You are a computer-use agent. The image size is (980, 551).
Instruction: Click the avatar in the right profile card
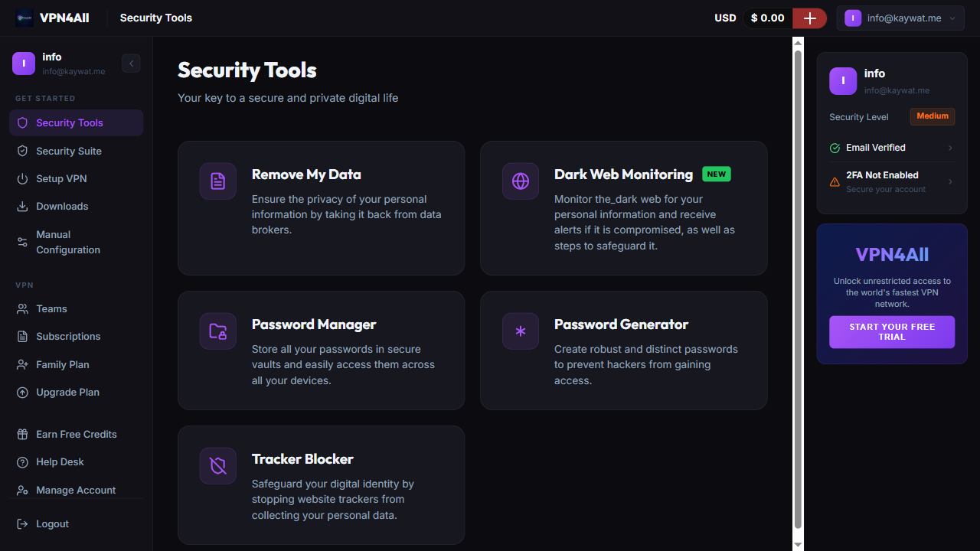pyautogui.click(x=843, y=80)
